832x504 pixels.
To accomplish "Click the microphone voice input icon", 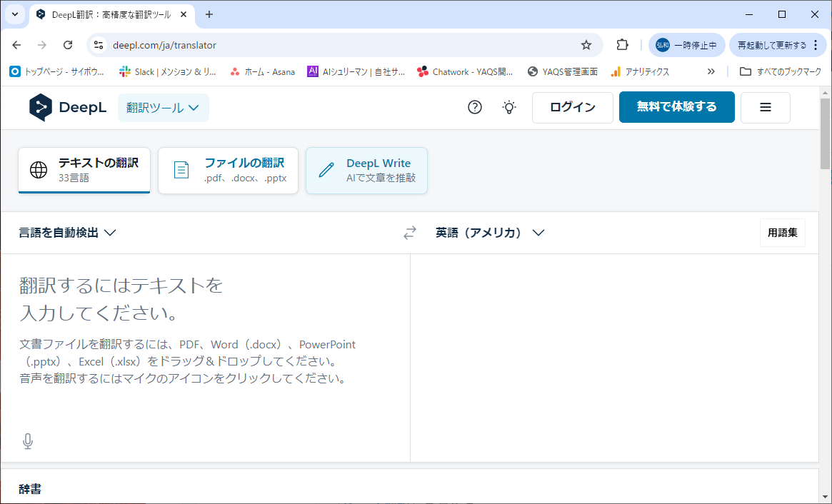I will pos(28,441).
